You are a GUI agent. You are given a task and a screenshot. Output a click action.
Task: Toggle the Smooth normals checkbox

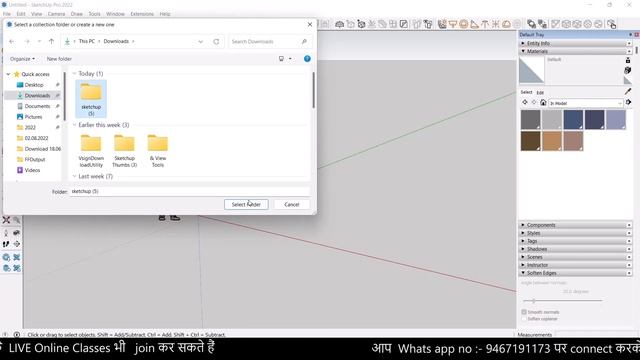point(524,312)
